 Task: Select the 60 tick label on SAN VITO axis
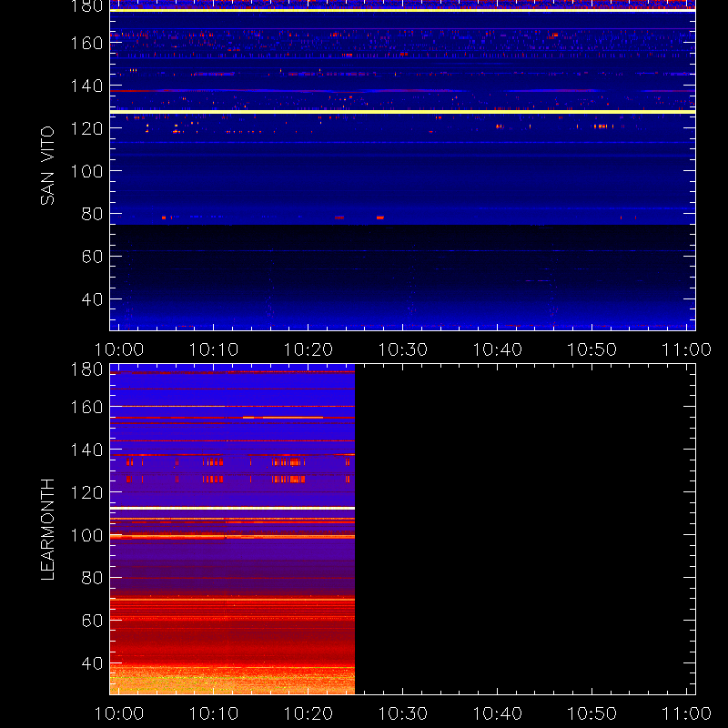point(92,257)
